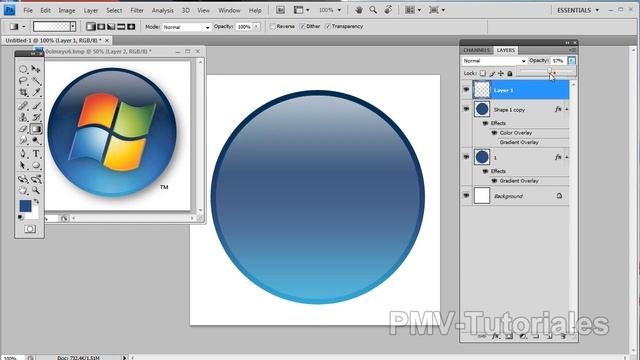
Task: Select the History Brush tool
Action: [36, 118]
